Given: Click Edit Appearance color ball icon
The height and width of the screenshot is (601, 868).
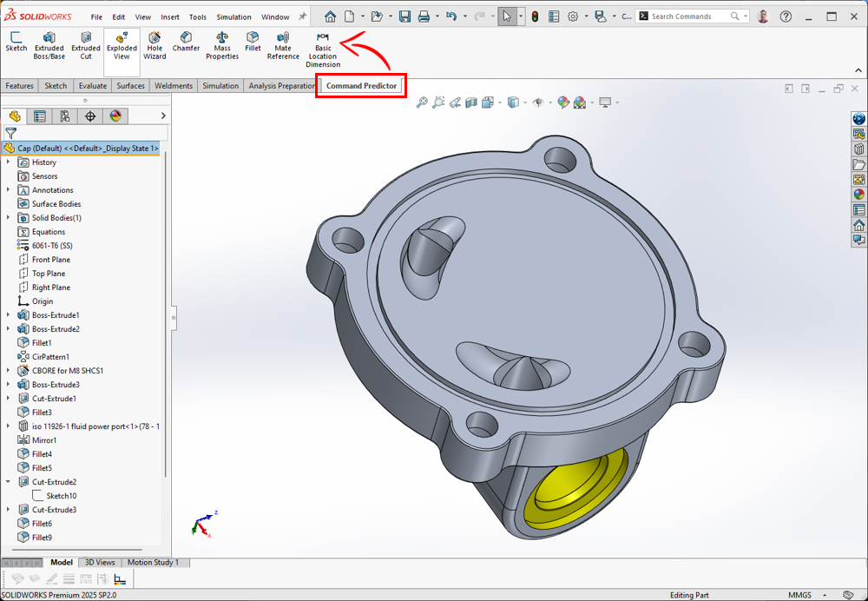Looking at the screenshot, I should (x=563, y=102).
